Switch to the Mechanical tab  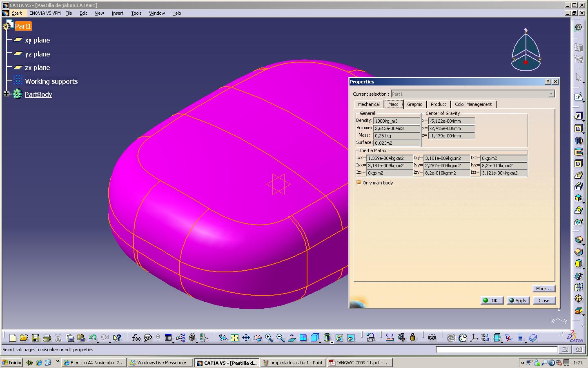[x=369, y=104]
